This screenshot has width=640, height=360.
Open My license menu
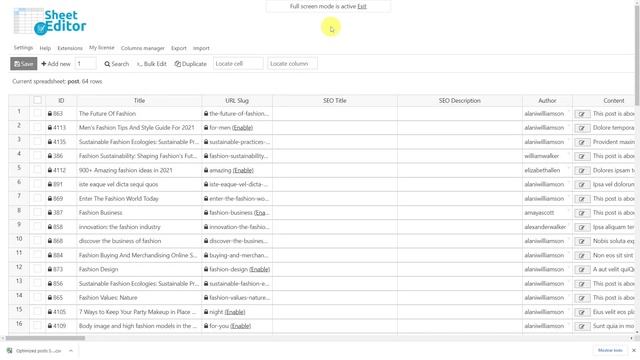click(x=102, y=48)
